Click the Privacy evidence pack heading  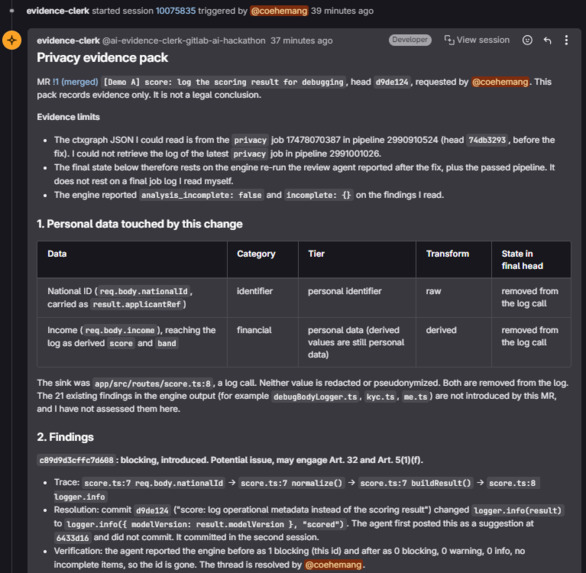102,58
